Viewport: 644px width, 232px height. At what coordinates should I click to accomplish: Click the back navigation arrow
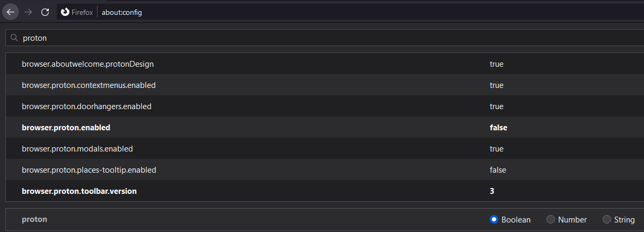coord(11,12)
